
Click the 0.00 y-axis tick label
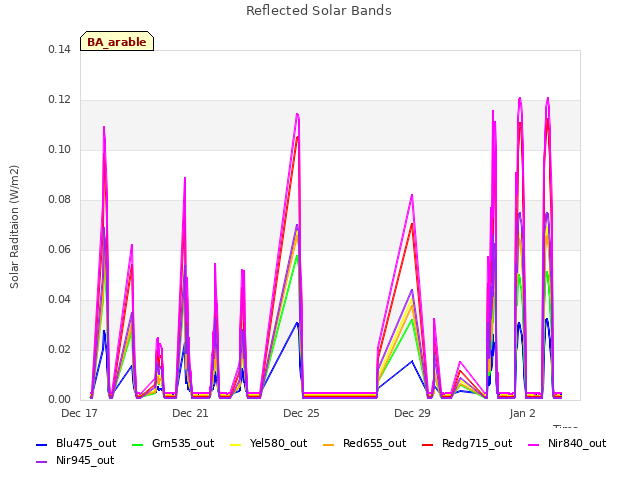pyautogui.click(x=59, y=400)
